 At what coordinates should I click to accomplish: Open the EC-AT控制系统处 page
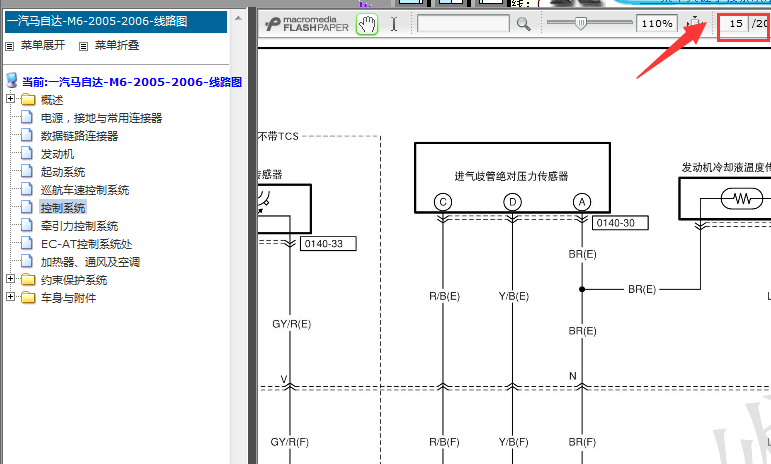[87, 244]
